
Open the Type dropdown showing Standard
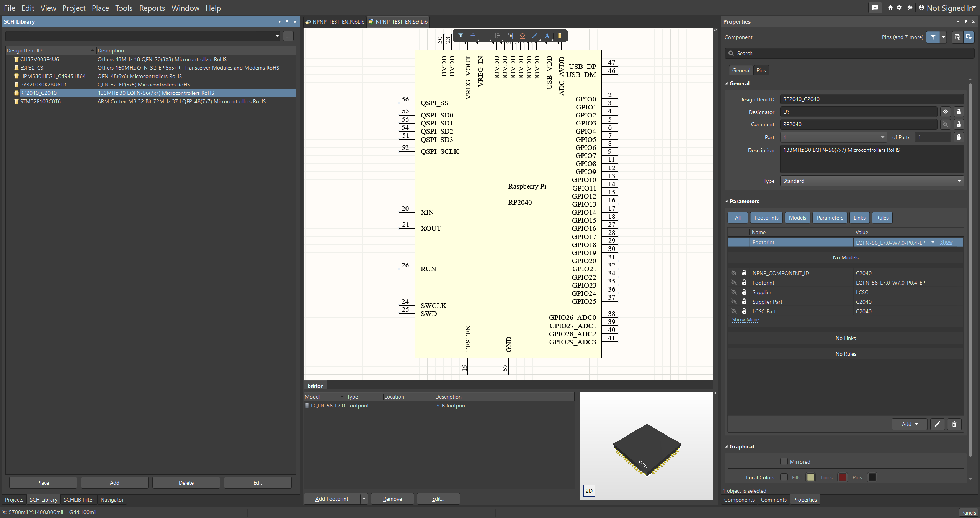tap(872, 181)
